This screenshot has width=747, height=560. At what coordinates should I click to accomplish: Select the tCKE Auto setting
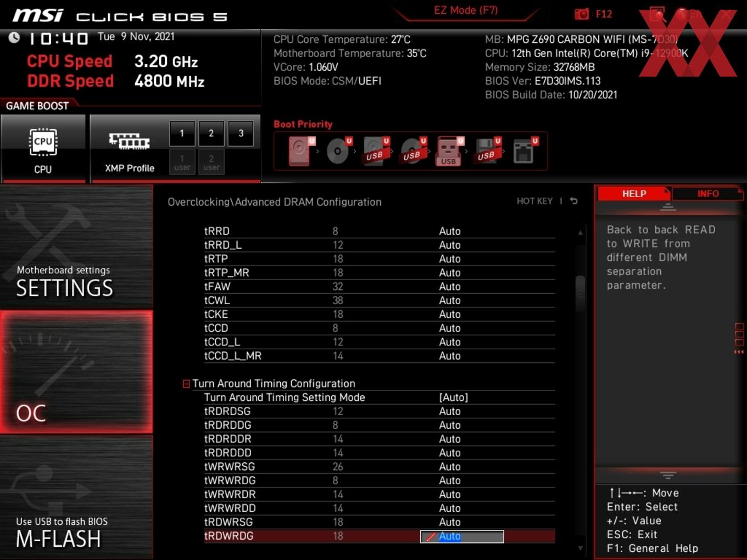tap(450, 314)
